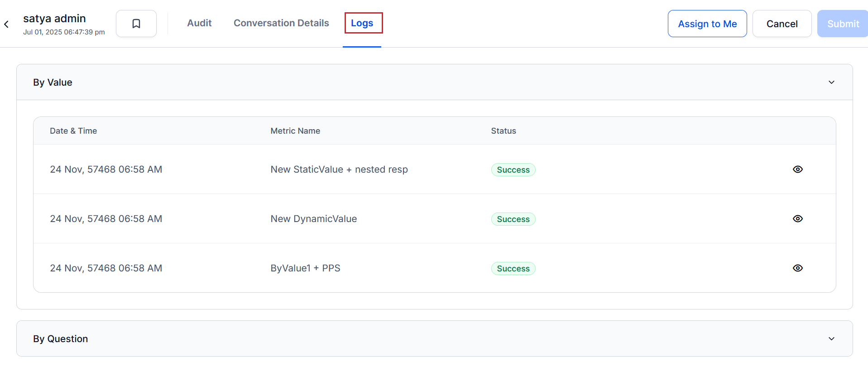The image size is (868, 382).
Task: Bookmark this conversation
Action: point(136,24)
